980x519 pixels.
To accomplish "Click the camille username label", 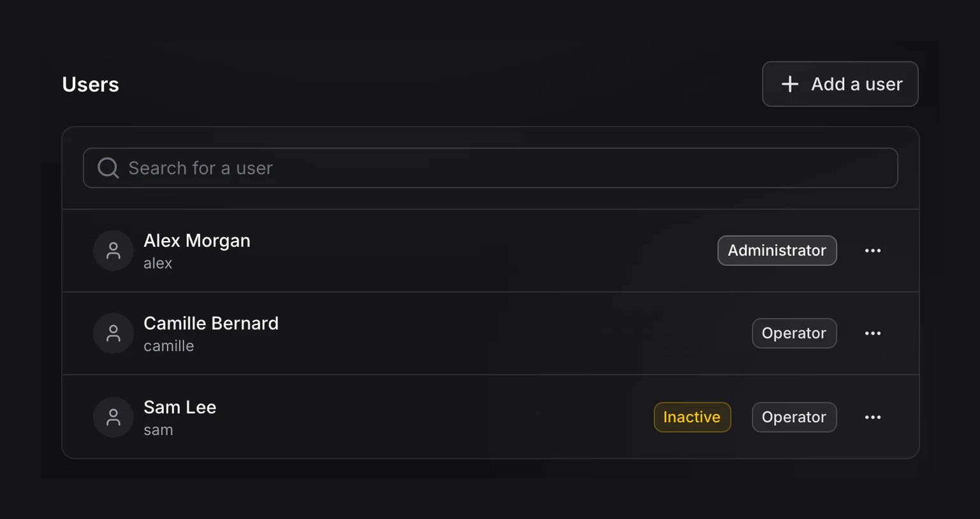I will [168, 346].
